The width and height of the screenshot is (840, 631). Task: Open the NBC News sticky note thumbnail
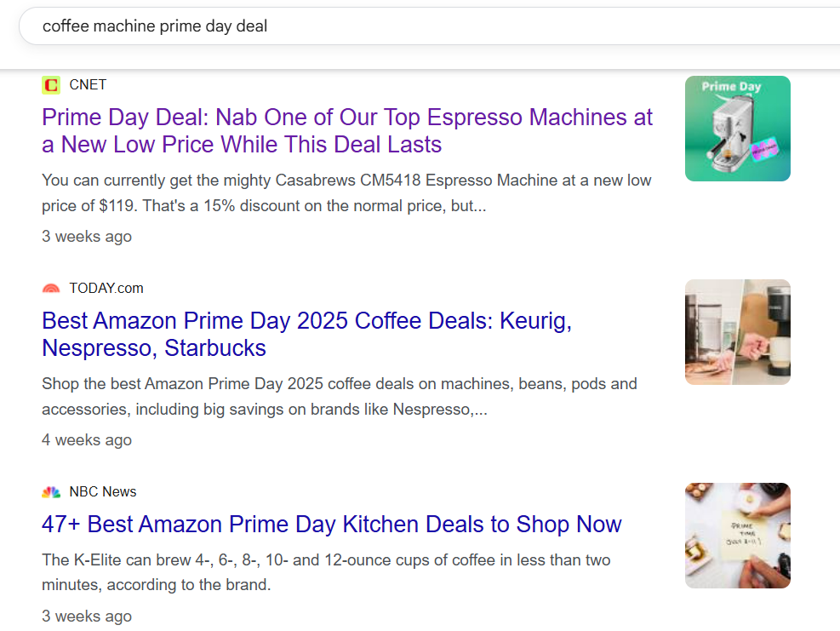pyautogui.click(x=737, y=536)
